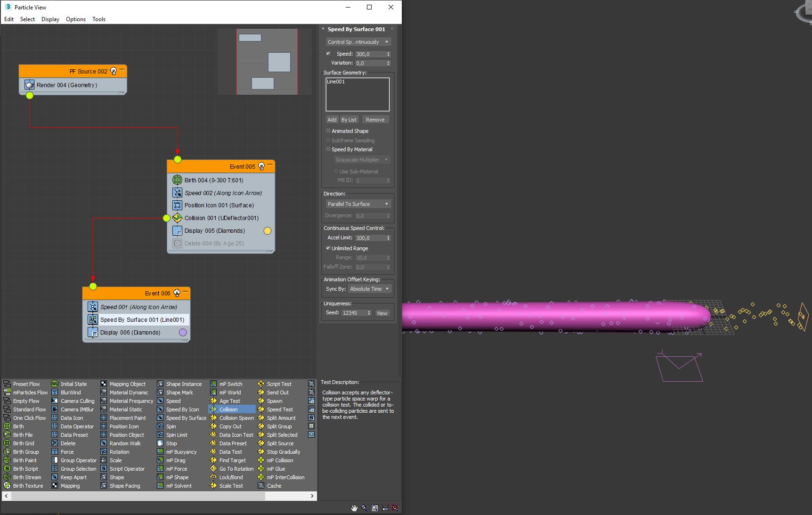This screenshot has width=812, height=515.
Task: Open the Direction dropdown showing Parallel To Surface
Action: tap(357, 204)
